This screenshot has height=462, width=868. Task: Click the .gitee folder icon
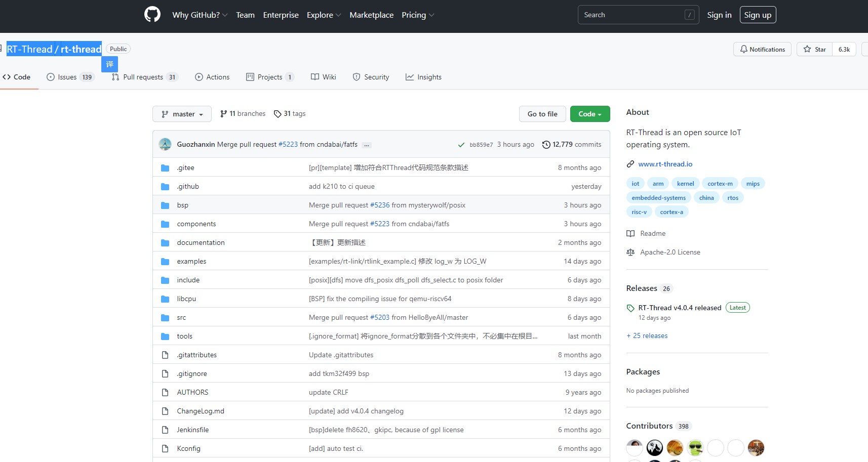click(x=165, y=167)
